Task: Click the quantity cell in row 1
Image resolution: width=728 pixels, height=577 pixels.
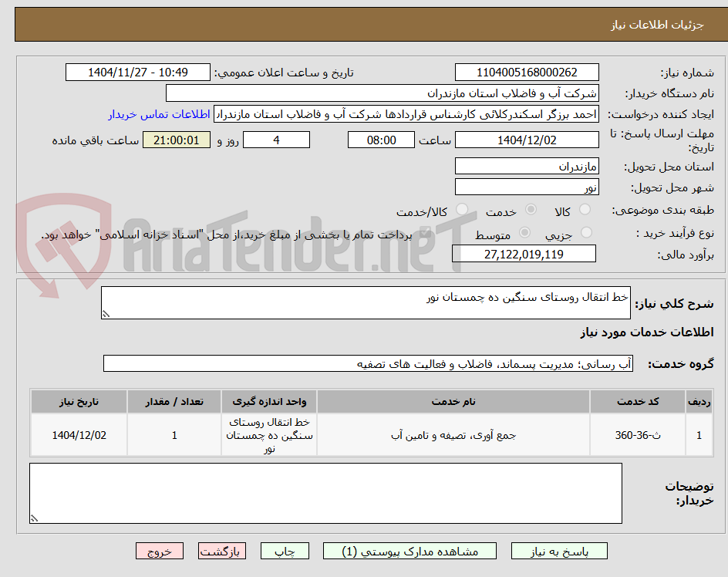Action: point(174,435)
